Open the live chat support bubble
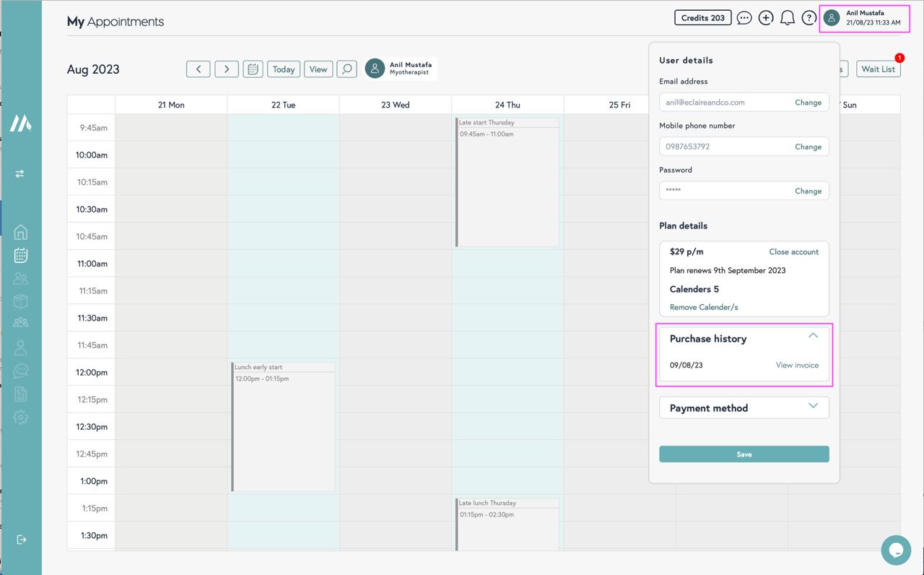This screenshot has height=575, width=924. pos(896,550)
